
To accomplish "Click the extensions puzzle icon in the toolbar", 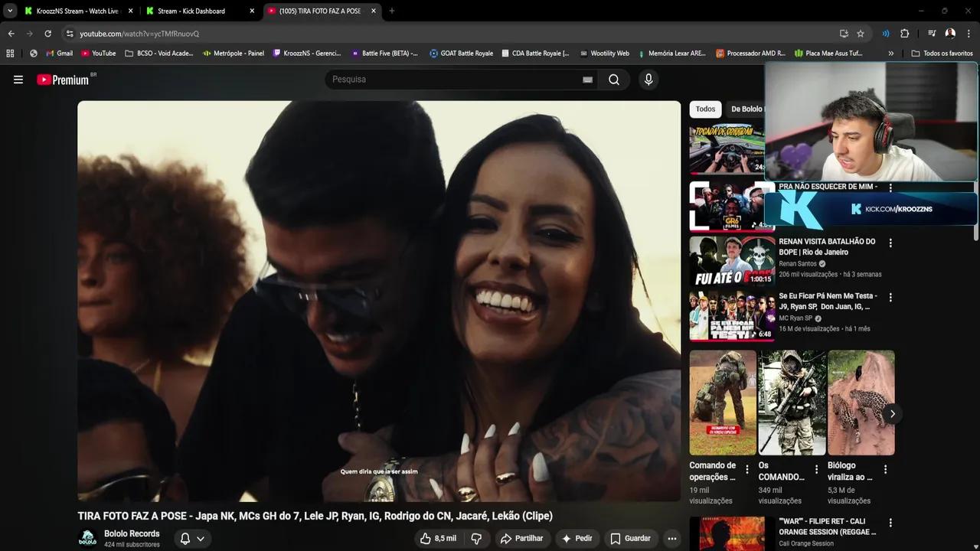I will point(904,34).
